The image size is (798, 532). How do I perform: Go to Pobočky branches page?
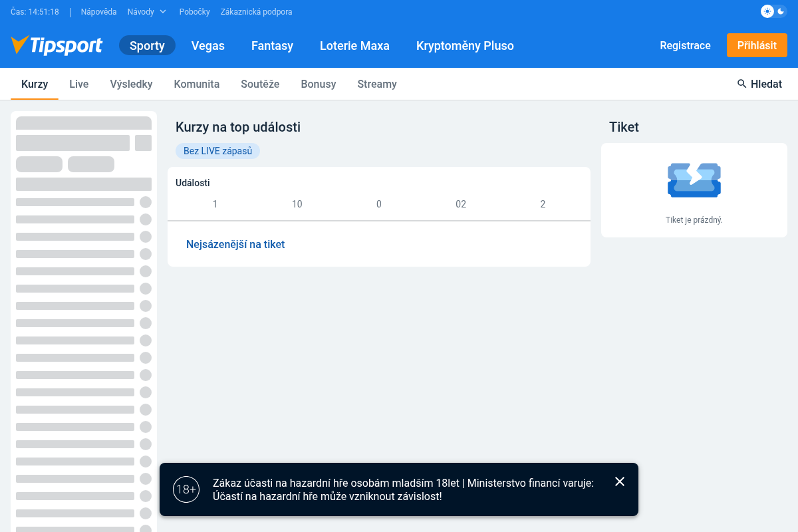[x=195, y=12]
